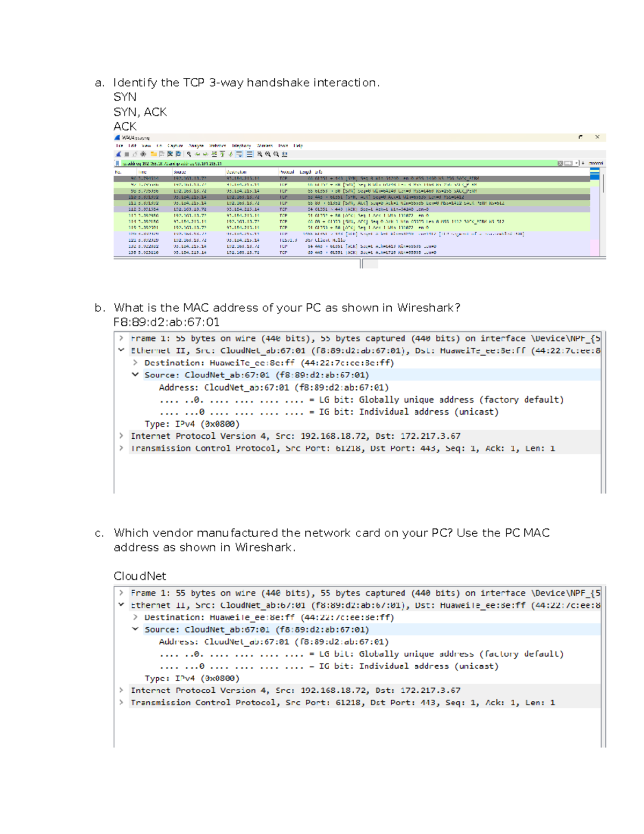Click the Go forward green arrow icon
Viewport: 644px width, 834px height.
coord(206,154)
